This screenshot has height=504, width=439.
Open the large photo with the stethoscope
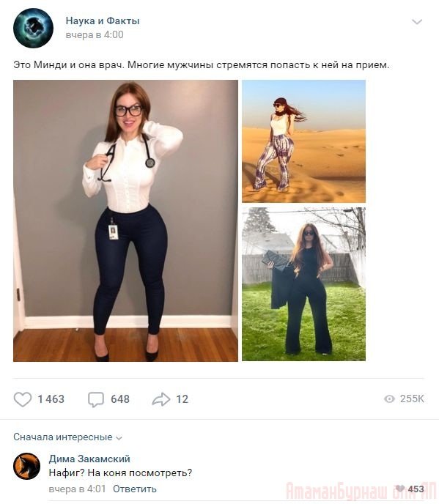pyautogui.click(x=125, y=220)
